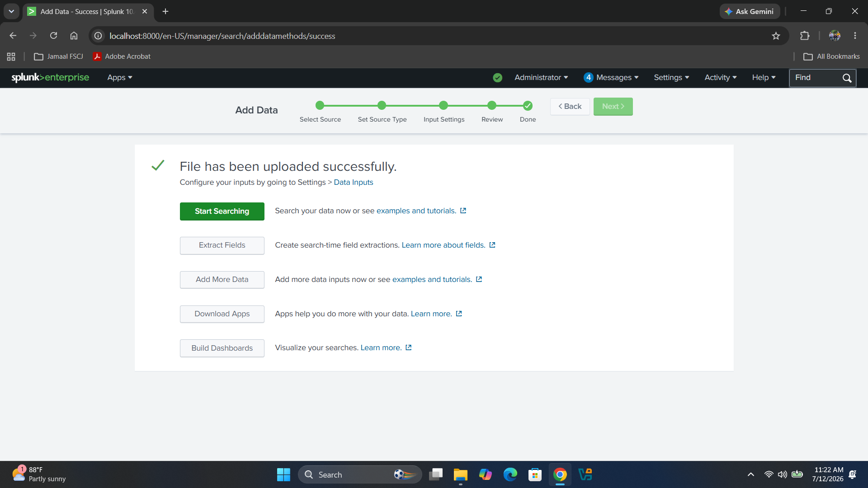
Task: Click the Add More Data button
Action: (x=222, y=280)
